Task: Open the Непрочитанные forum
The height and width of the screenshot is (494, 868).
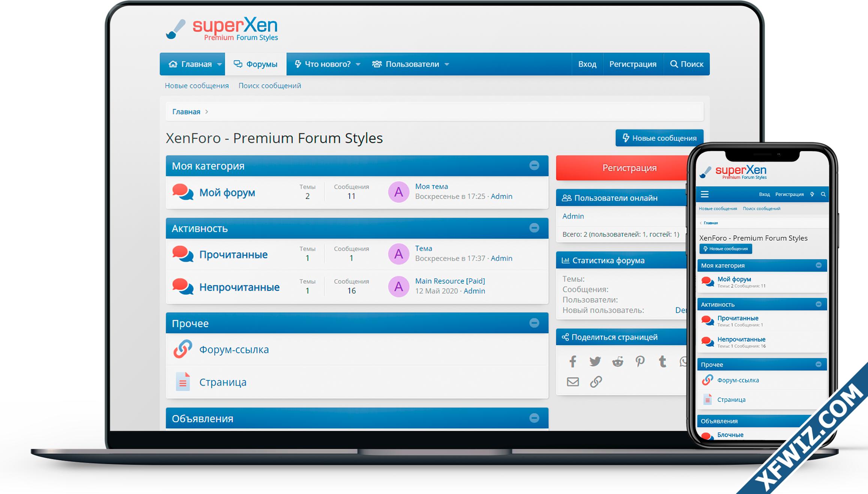Action: coord(239,287)
